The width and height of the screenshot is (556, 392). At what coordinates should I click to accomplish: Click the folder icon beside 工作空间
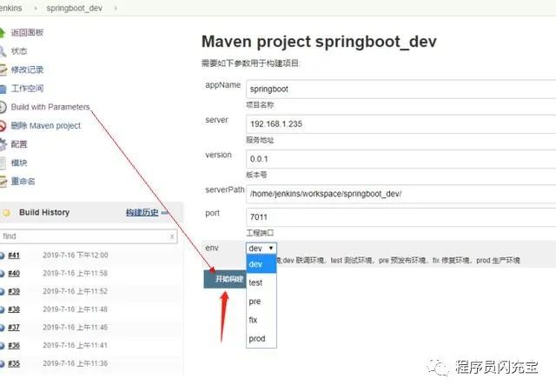point(3,89)
